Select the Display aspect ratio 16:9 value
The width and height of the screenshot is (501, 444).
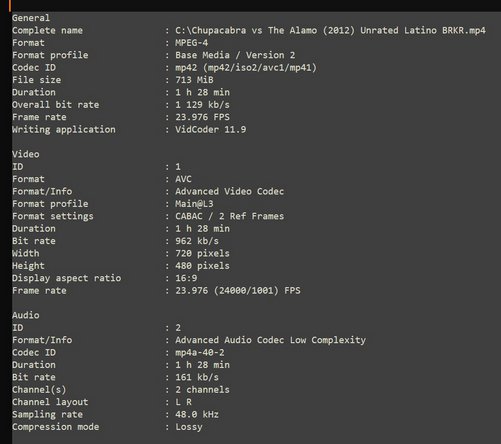[186, 278]
